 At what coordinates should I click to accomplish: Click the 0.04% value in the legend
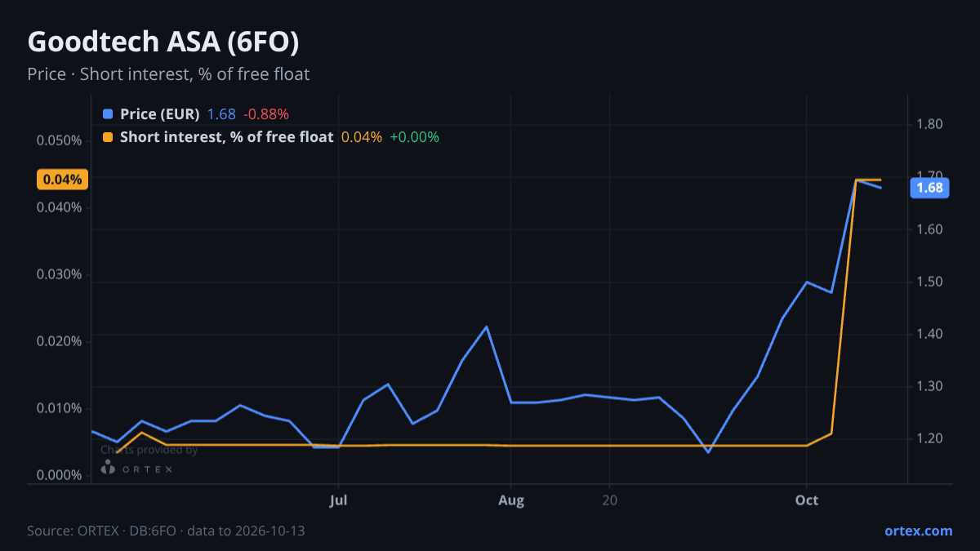pyautogui.click(x=361, y=137)
